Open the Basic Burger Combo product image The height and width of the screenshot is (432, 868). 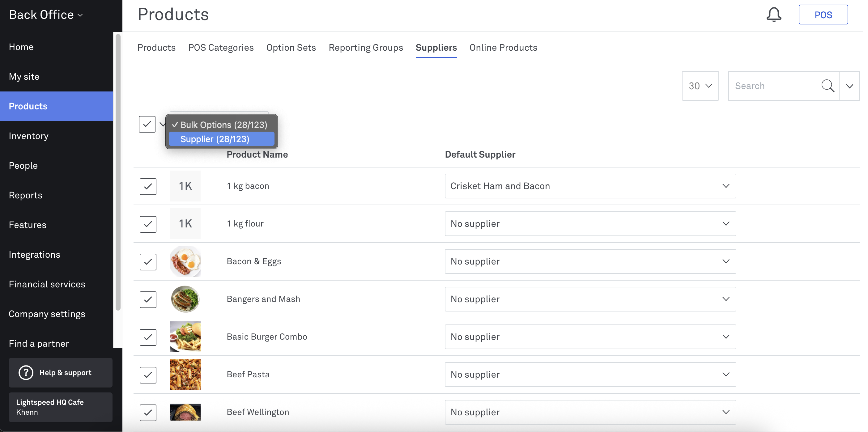click(185, 337)
